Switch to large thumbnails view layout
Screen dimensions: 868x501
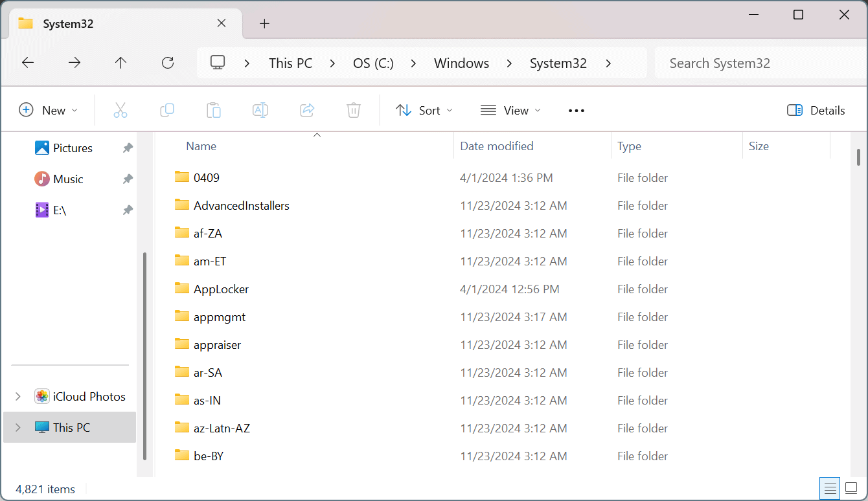851,488
